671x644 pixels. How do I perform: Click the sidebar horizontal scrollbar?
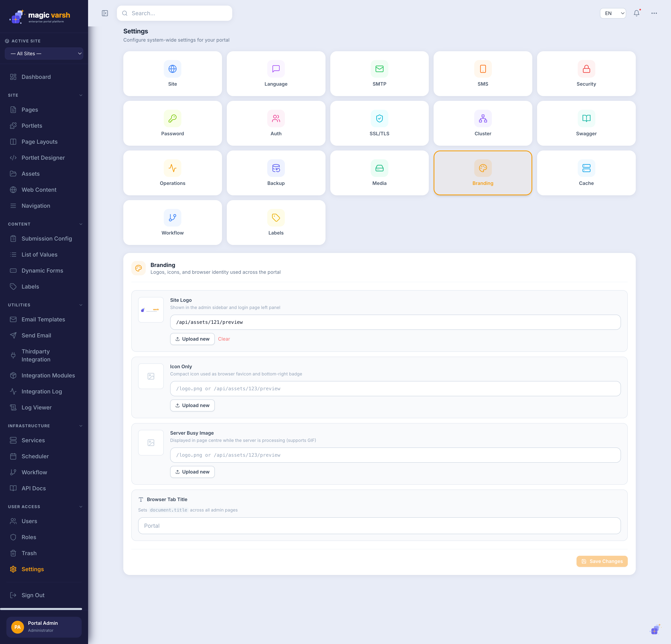click(x=41, y=609)
